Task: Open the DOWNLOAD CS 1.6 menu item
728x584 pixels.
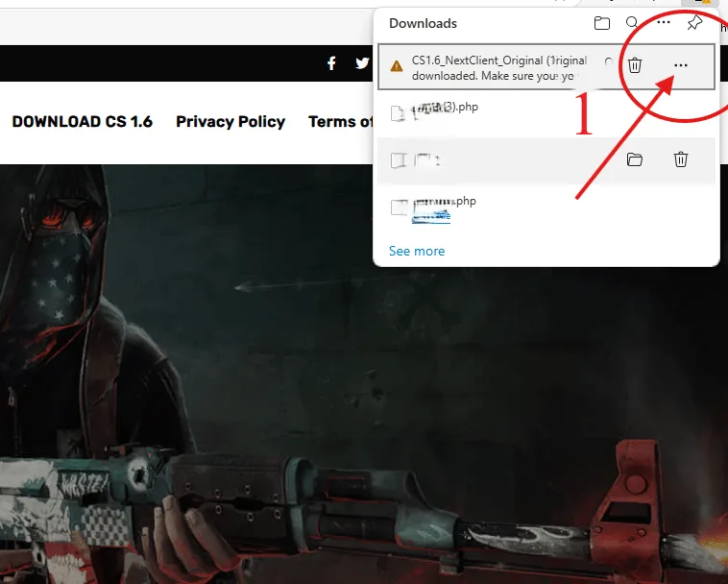Action: [83, 122]
